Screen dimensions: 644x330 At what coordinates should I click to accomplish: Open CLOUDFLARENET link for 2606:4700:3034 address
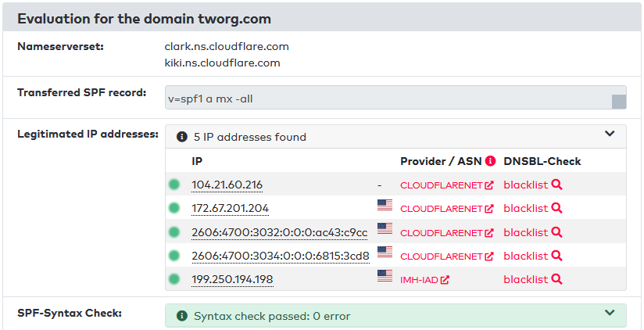click(442, 256)
